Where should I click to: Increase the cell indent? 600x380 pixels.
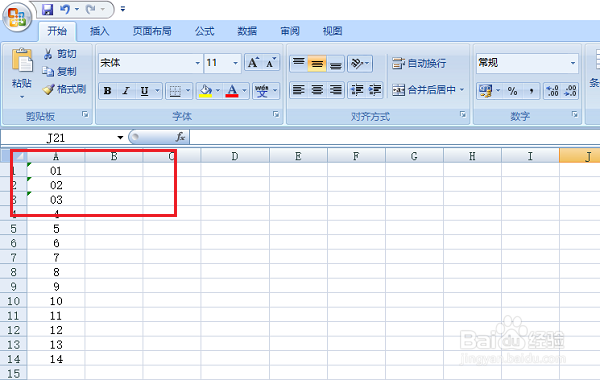tap(375, 90)
